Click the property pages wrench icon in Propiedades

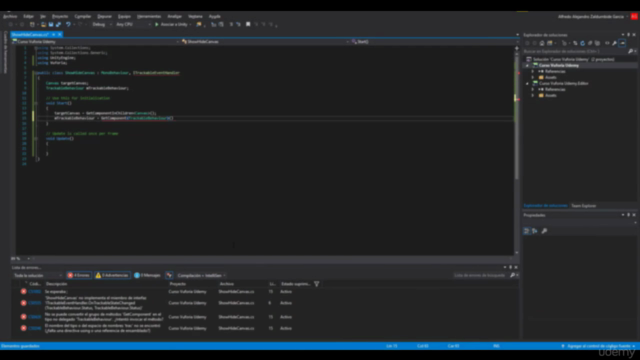(544, 231)
